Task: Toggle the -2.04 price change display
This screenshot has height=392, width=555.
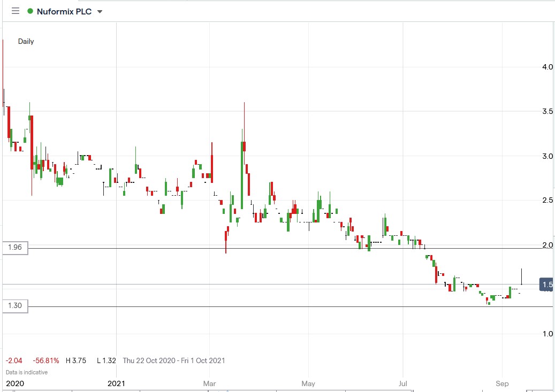Action: [x=13, y=360]
